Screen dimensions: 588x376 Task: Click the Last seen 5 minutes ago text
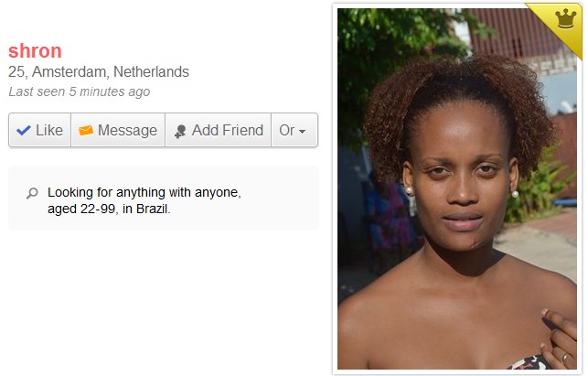coord(80,91)
